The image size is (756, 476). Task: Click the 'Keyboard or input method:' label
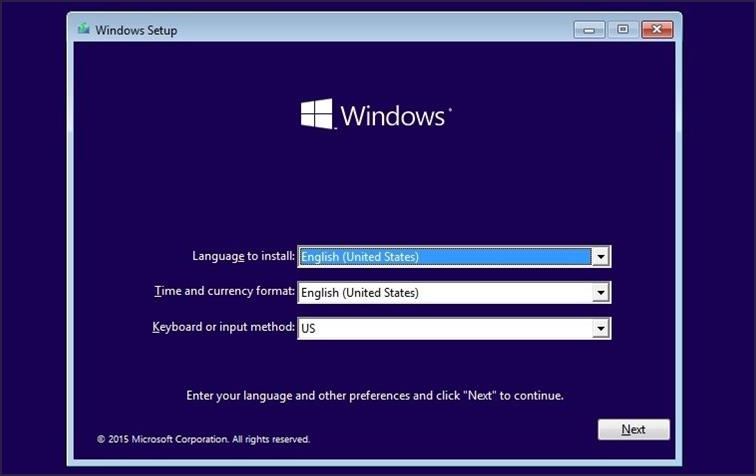tap(223, 326)
